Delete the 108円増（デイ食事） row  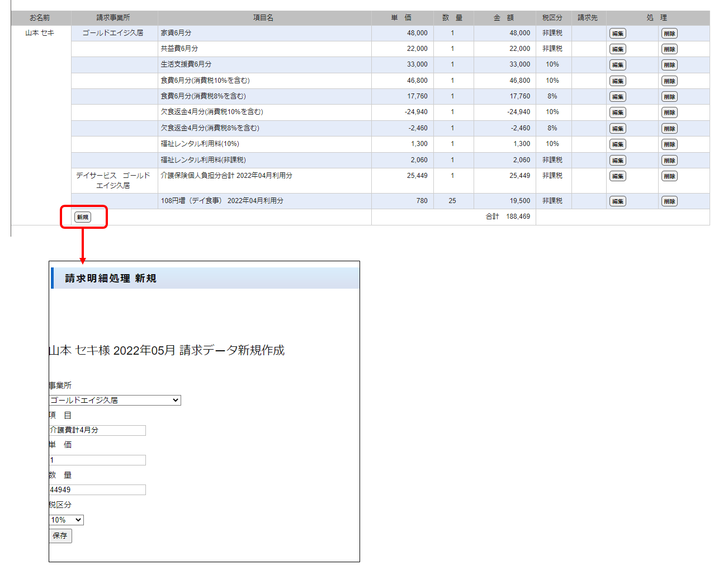coord(669,201)
